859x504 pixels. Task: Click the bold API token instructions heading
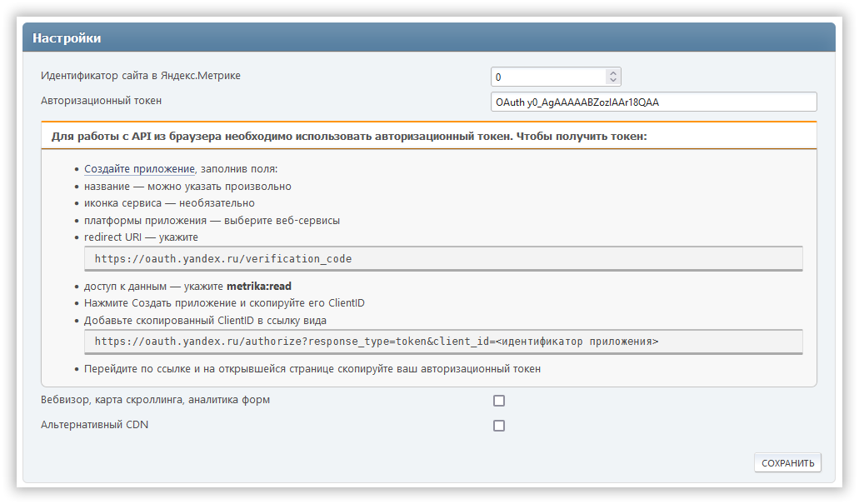[349, 136]
